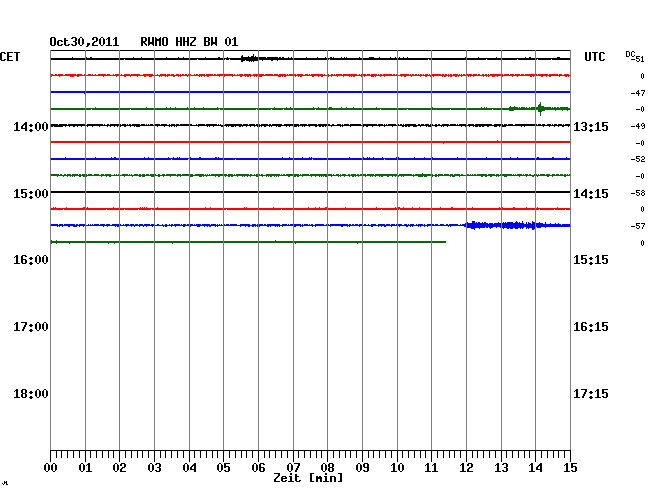Click the green trace spike near minute 14
This screenshot has width=650, height=494.
point(540,109)
